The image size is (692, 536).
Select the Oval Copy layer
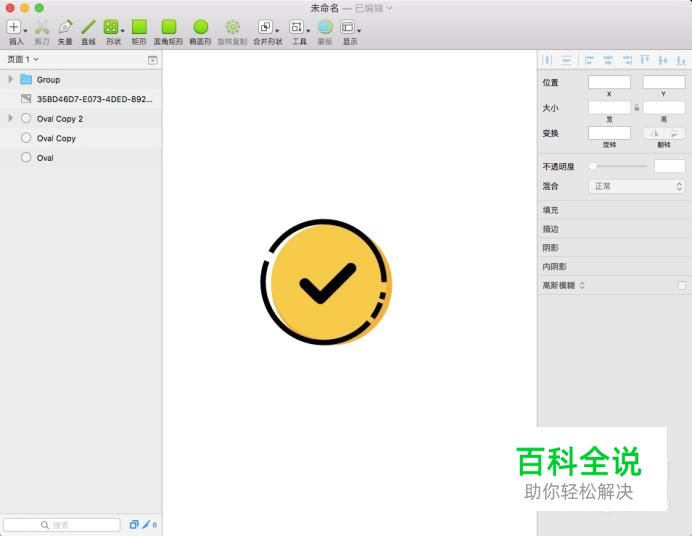click(81, 138)
